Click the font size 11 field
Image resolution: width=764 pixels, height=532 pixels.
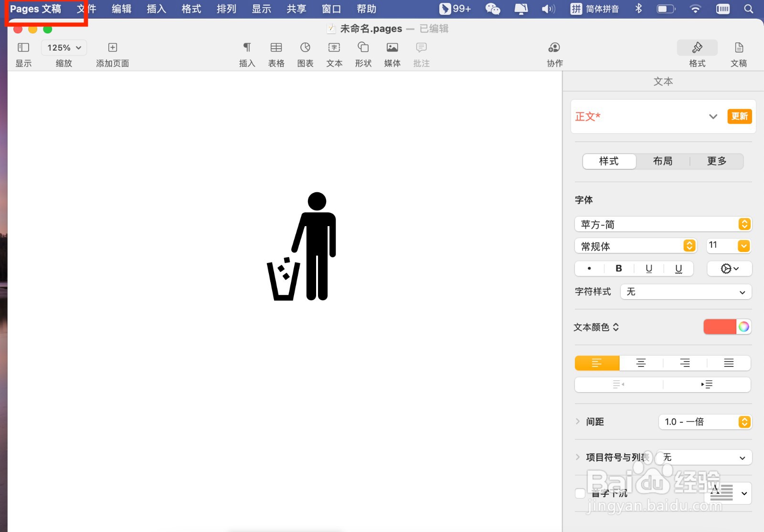pyautogui.click(x=722, y=246)
